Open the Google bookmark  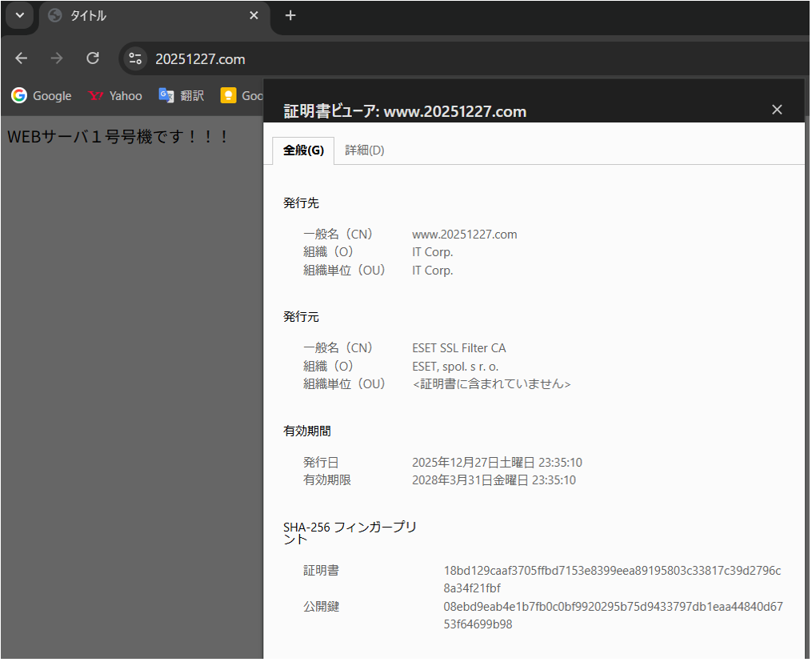pyautogui.click(x=42, y=96)
